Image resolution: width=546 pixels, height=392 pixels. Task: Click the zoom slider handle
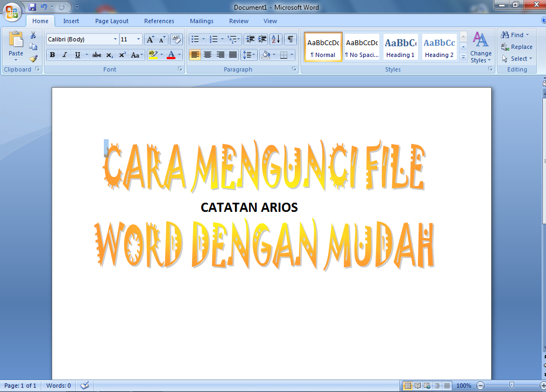point(512,386)
